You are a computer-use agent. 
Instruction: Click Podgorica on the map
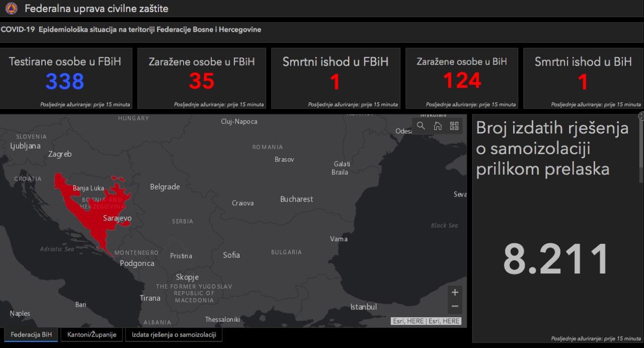(x=137, y=263)
